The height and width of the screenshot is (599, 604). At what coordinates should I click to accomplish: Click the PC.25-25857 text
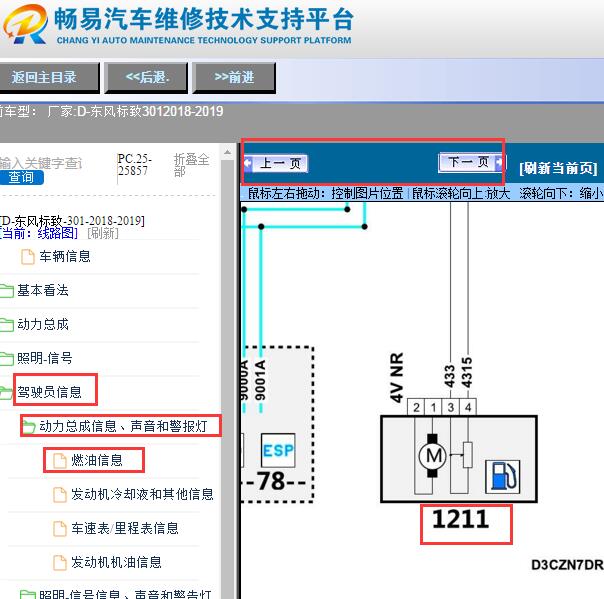tap(134, 164)
